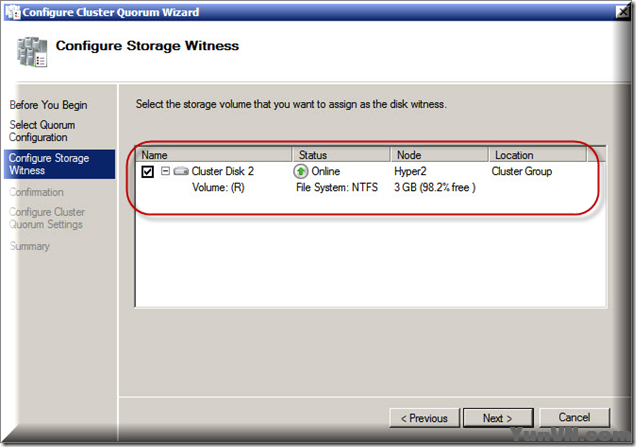The image size is (636, 447).
Task: Cancel the quorum wizard
Action: pyautogui.click(x=574, y=418)
